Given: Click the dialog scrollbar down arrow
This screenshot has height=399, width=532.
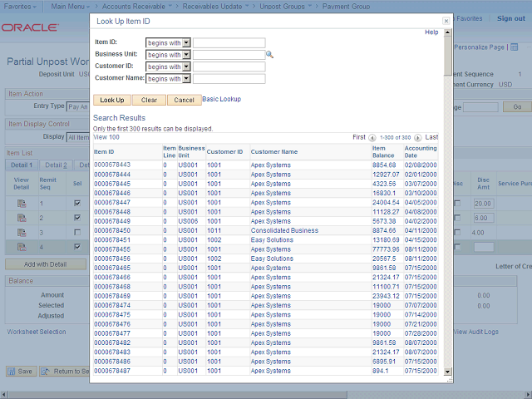Looking at the screenshot, I should [x=448, y=372].
